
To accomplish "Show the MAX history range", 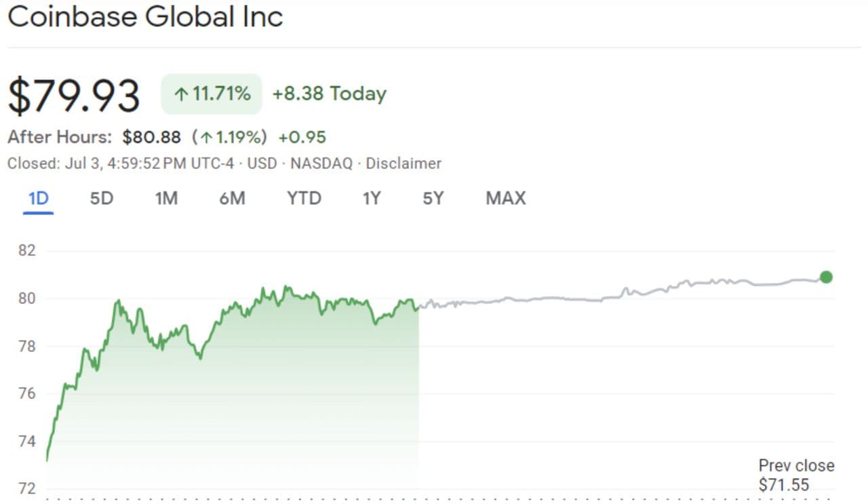I will [x=506, y=198].
